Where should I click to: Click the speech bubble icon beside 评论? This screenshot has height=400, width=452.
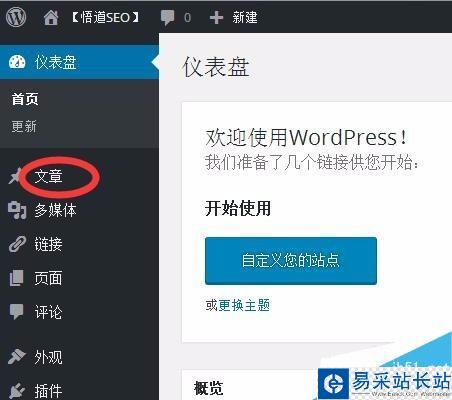(x=17, y=312)
